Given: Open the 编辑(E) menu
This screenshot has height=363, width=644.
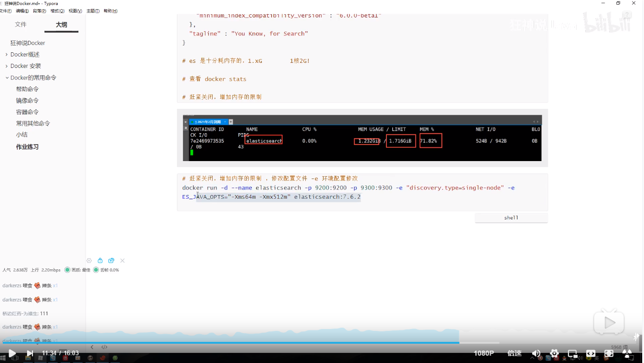Looking at the screenshot, I should click(x=22, y=11).
